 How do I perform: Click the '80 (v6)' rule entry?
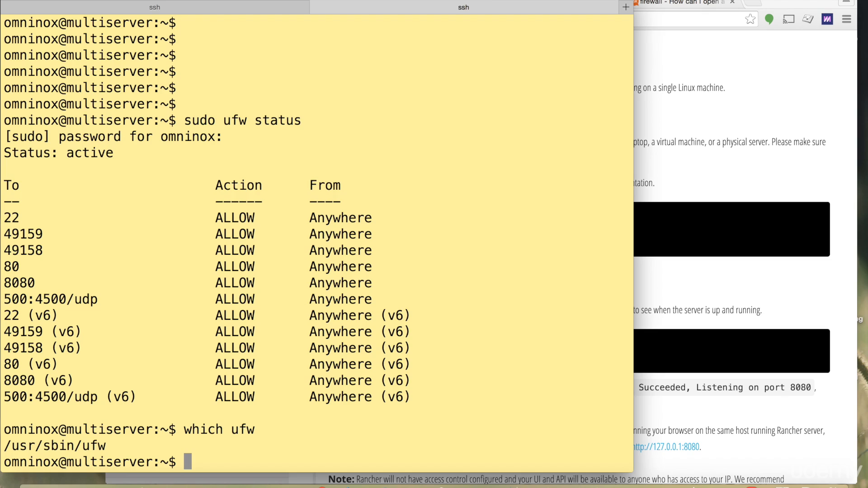point(31,364)
